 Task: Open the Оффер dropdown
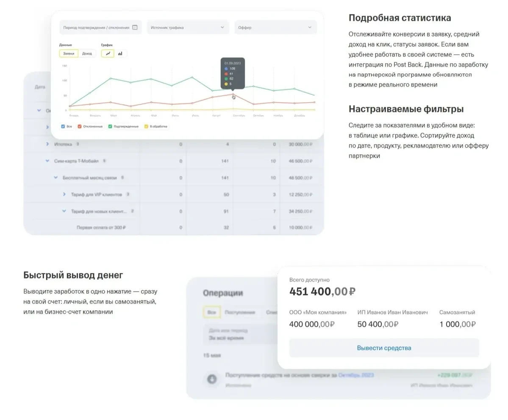click(x=275, y=28)
